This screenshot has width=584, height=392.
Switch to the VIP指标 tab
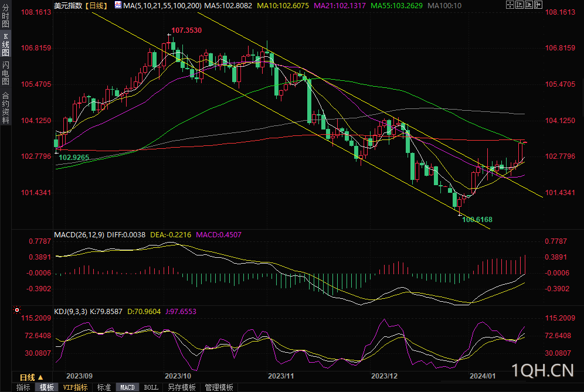(75, 387)
